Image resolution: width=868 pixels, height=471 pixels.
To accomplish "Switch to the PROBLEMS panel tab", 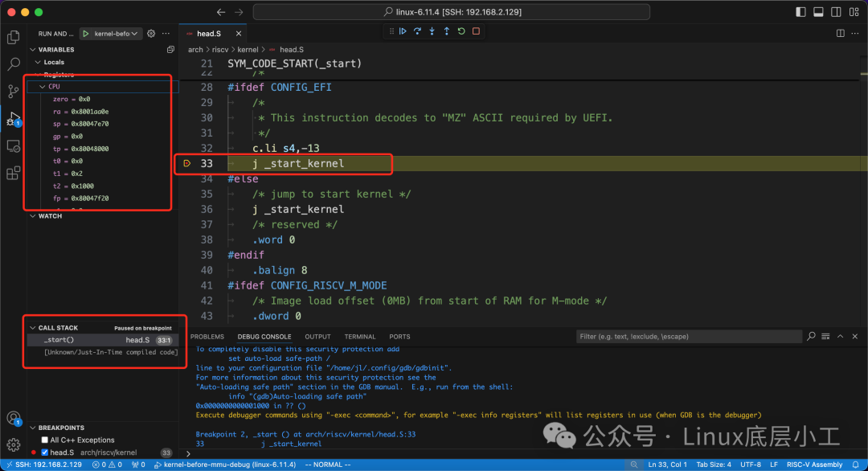I will click(x=207, y=337).
